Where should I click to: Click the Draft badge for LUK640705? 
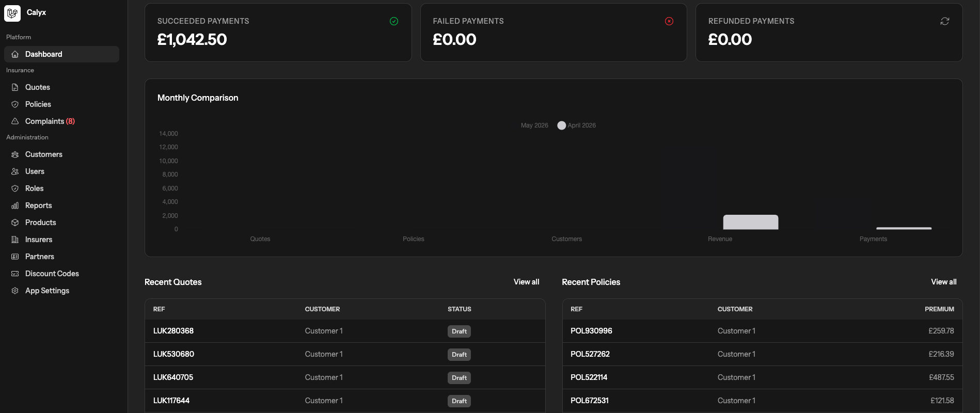(x=459, y=378)
